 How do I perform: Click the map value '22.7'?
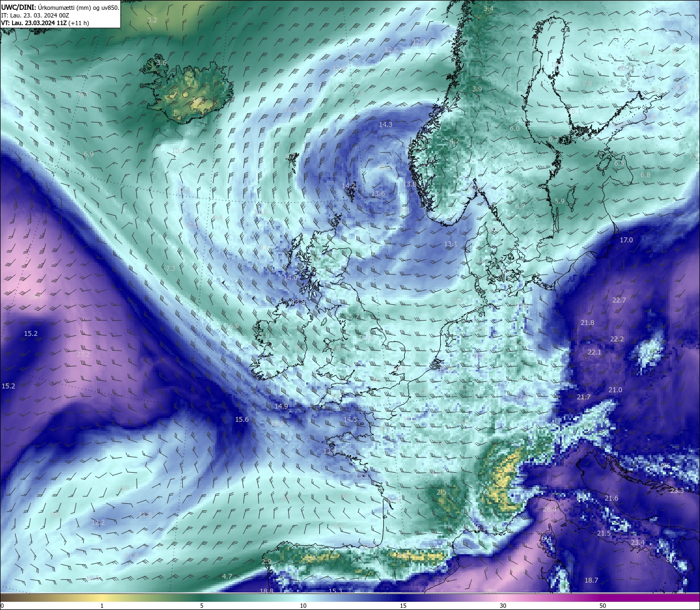coord(619,300)
